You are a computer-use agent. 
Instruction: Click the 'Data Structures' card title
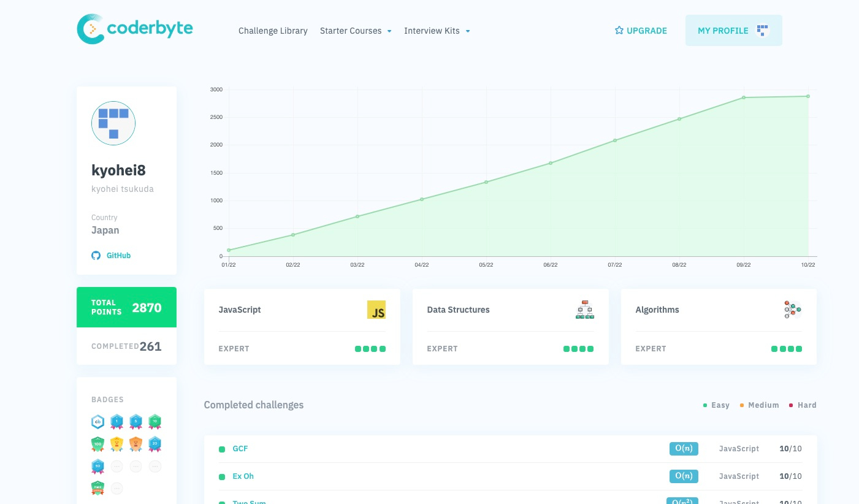458,310
